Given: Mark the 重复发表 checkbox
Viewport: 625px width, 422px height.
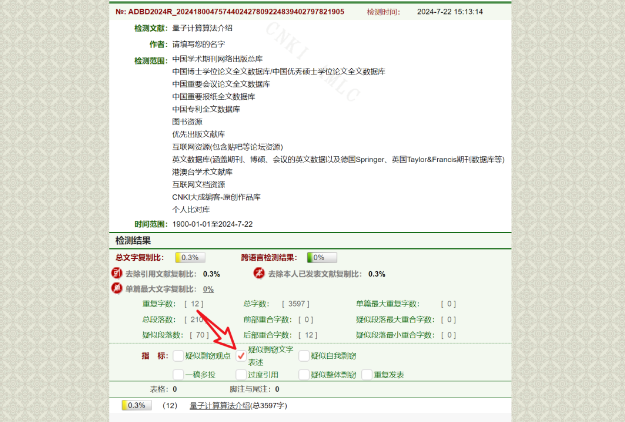Looking at the screenshot, I should (366, 375).
